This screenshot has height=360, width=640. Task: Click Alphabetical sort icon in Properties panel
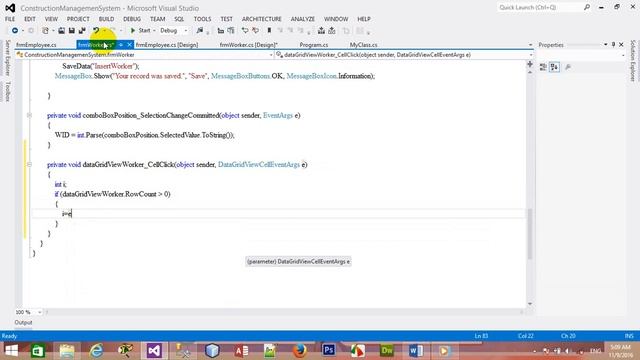coord(554,67)
